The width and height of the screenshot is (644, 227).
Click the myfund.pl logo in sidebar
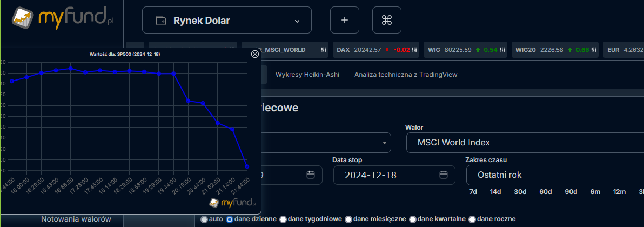(x=62, y=19)
